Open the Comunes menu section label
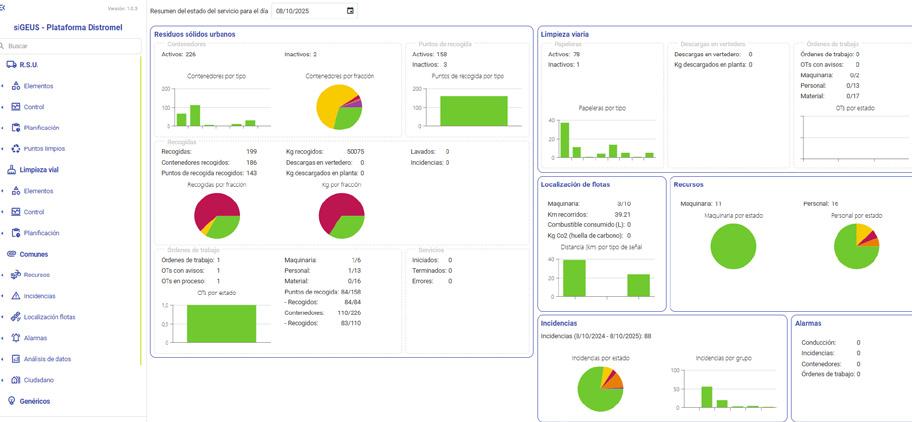Viewport: 912px width, 422px height. click(34, 255)
